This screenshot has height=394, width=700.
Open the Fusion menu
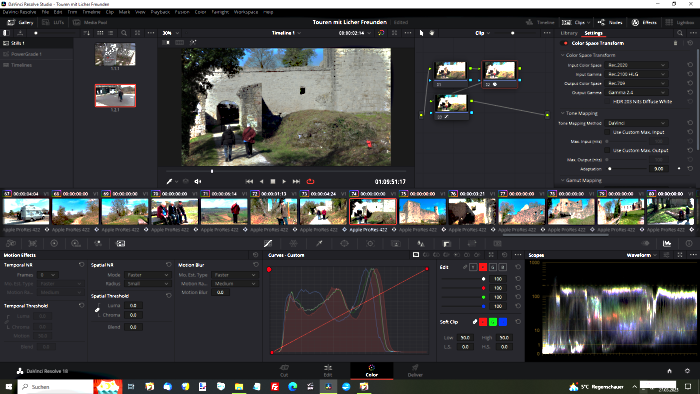point(182,12)
